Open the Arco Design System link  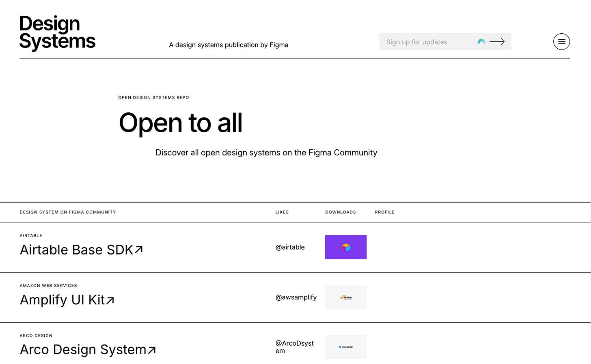tap(88, 349)
